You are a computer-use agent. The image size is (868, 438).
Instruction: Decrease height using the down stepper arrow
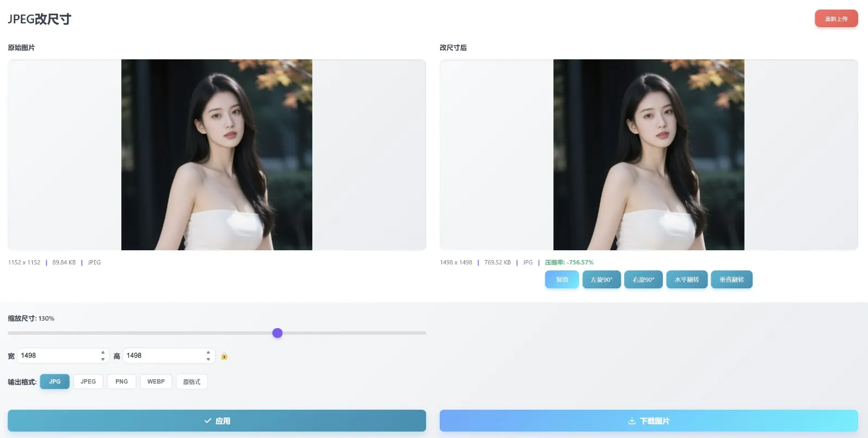click(208, 359)
